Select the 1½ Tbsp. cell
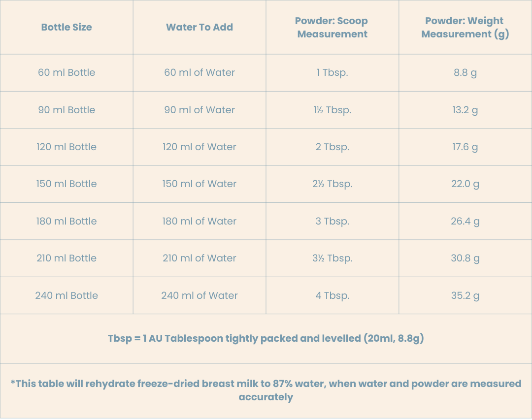This screenshot has width=532, height=420. coord(332,110)
